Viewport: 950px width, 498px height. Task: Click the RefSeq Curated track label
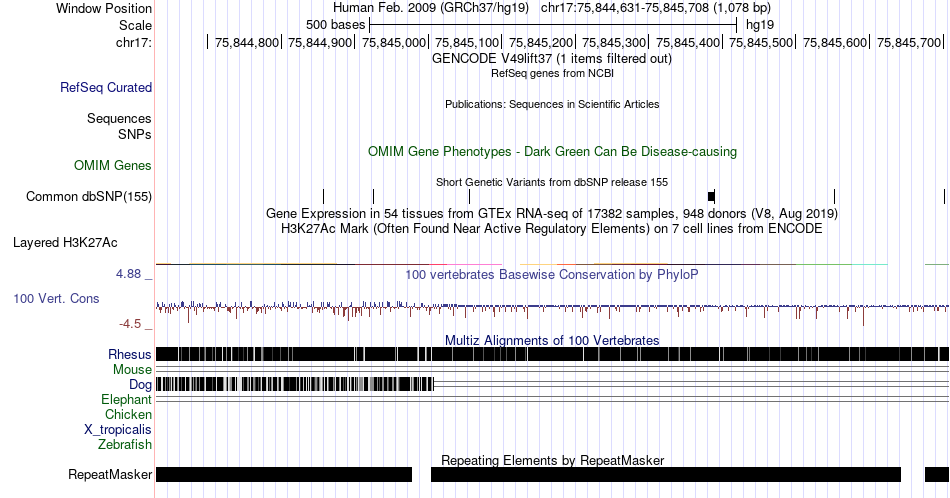click(x=105, y=87)
